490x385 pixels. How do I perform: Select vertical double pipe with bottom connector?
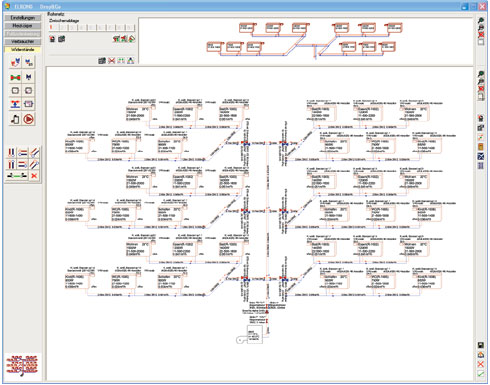(11, 153)
